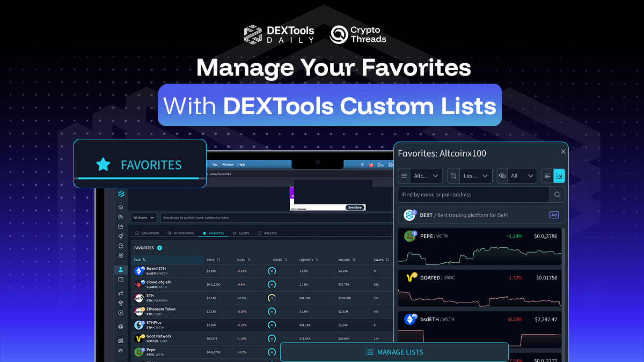Open the DEXT Best trading platform ad link

[x=481, y=215]
